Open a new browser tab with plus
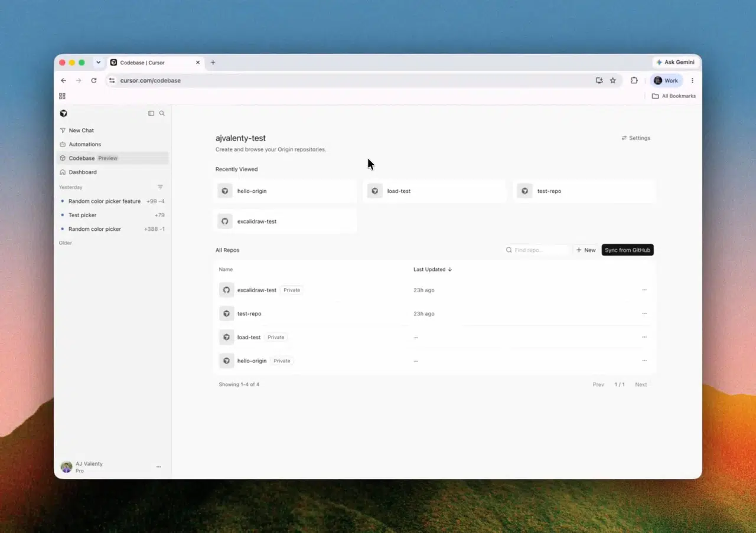The image size is (756, 533). click(x=213, y=62)
